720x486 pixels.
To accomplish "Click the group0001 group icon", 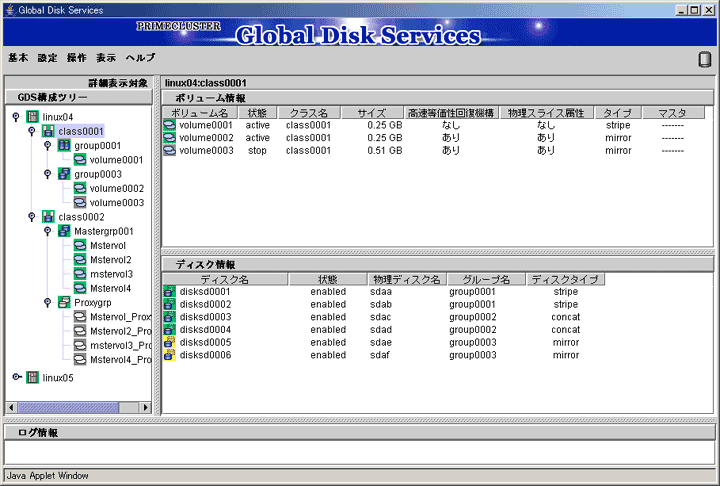I will [64, 145].
